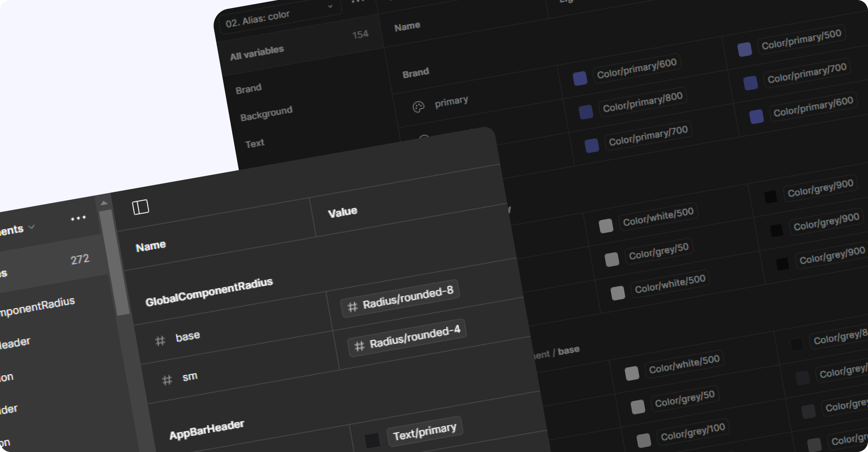This screenshot has width=868, height=452.
Task: Click the Radius/rounded-8 alias chip
Action: point(401,299)
